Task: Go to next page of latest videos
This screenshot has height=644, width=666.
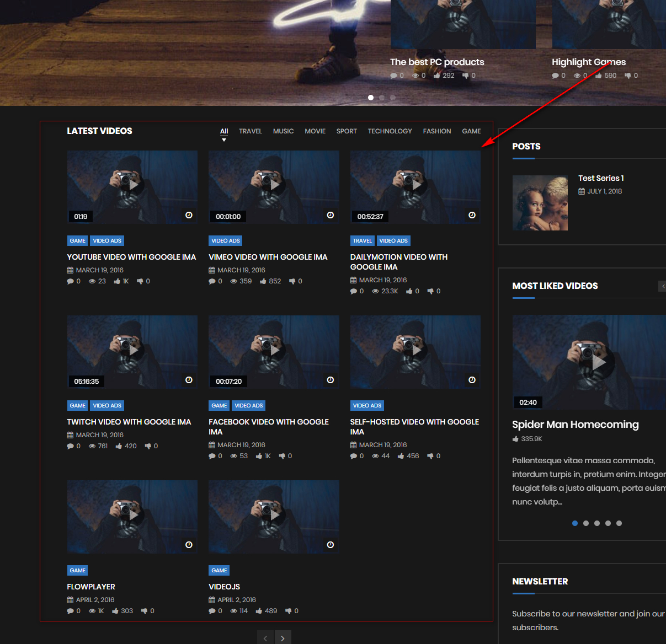Action: [283, 638]
